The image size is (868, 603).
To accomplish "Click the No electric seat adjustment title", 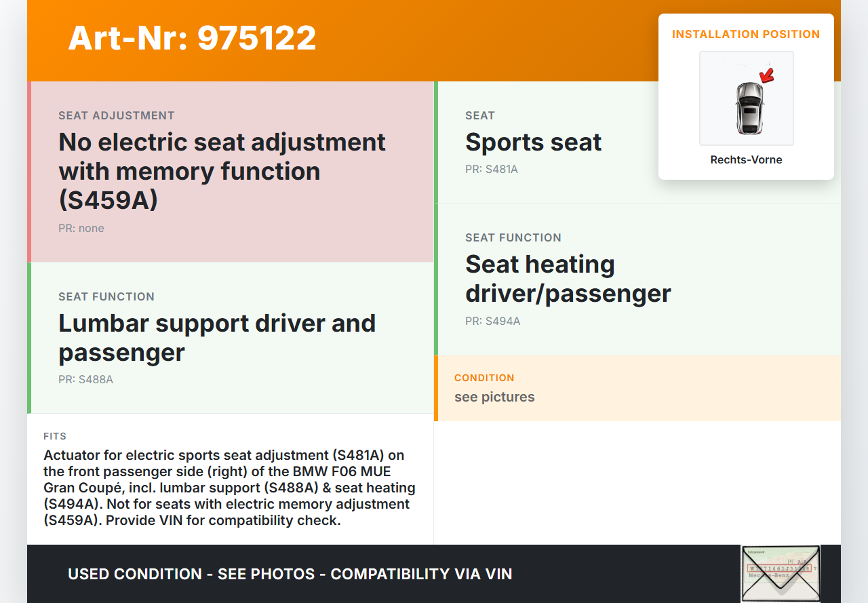I will (x=222, y=171).
